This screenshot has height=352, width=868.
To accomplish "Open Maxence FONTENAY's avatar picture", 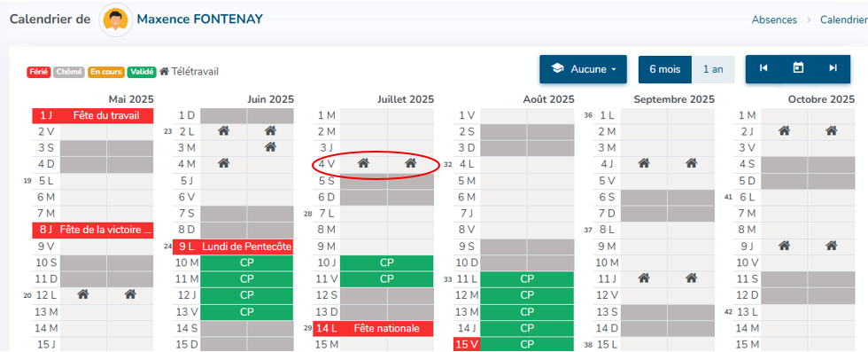I will [x=116, y=20].
